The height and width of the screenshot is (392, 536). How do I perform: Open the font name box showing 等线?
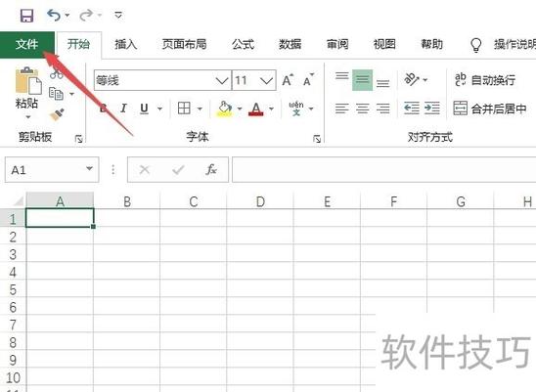pos(162,81)
